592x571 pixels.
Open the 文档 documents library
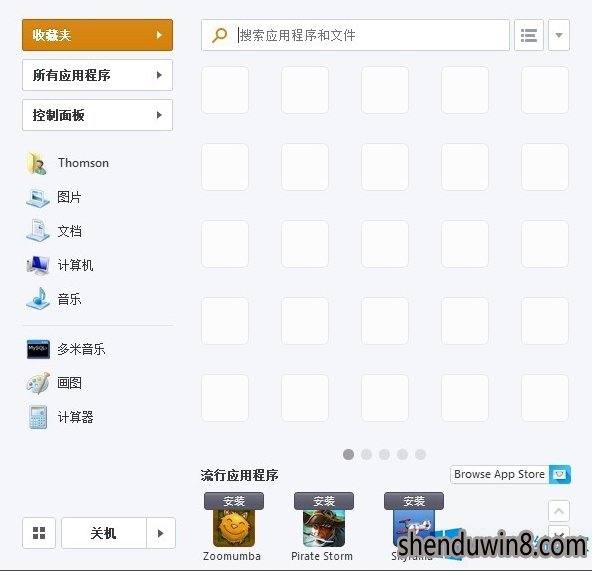(x=54, y=231)
